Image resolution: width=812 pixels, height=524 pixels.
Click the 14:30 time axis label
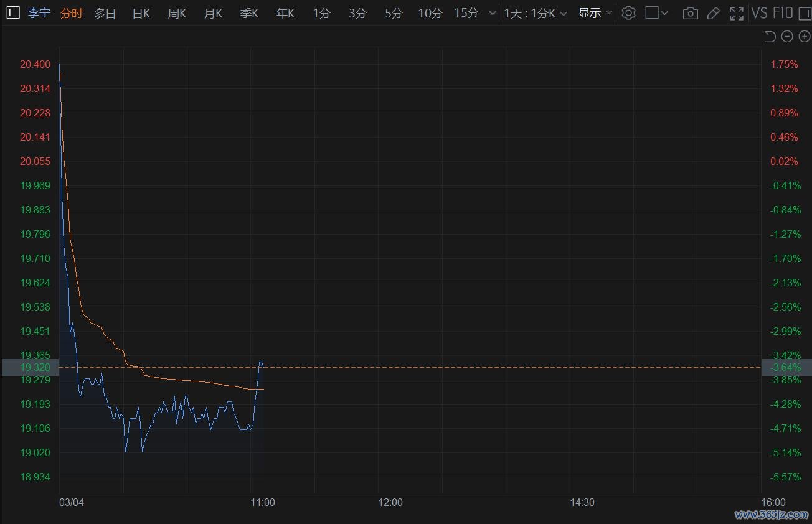[582, 502]
